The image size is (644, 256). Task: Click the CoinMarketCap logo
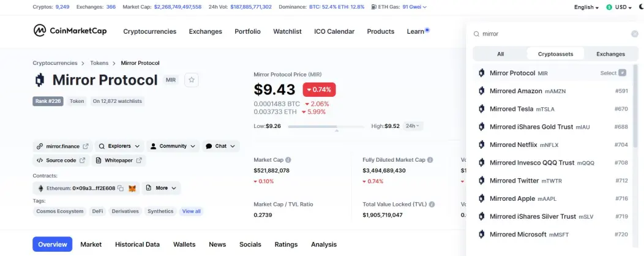70,31
